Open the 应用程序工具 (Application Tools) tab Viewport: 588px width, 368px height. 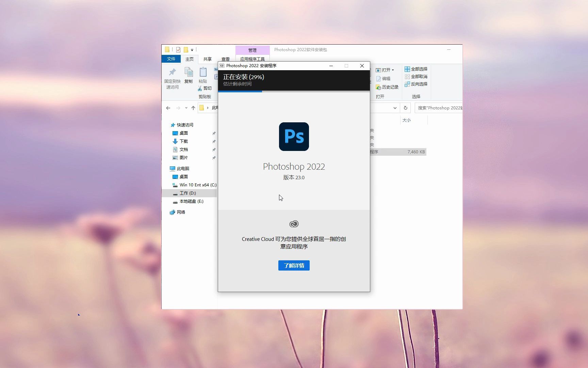[252, 59]
